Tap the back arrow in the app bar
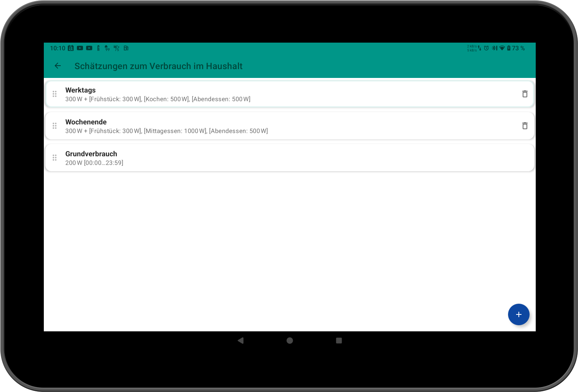 (x=57, y=66)
